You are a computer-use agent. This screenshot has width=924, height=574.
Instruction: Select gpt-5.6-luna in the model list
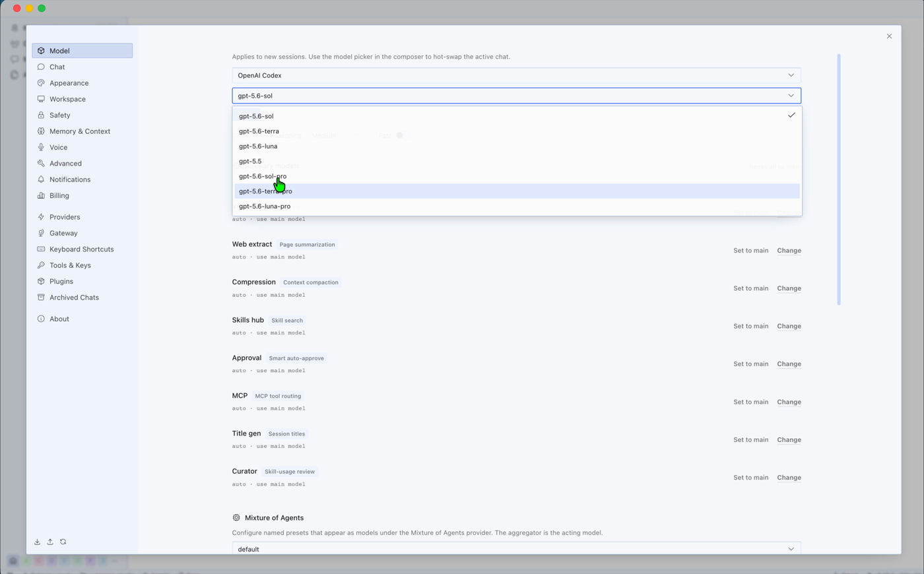[x=517, y=146]
